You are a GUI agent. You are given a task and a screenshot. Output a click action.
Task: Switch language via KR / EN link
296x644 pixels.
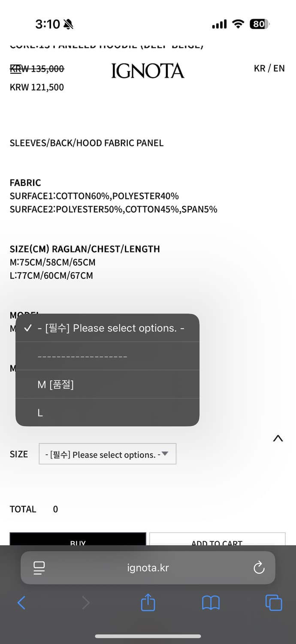tap(269, 68)
